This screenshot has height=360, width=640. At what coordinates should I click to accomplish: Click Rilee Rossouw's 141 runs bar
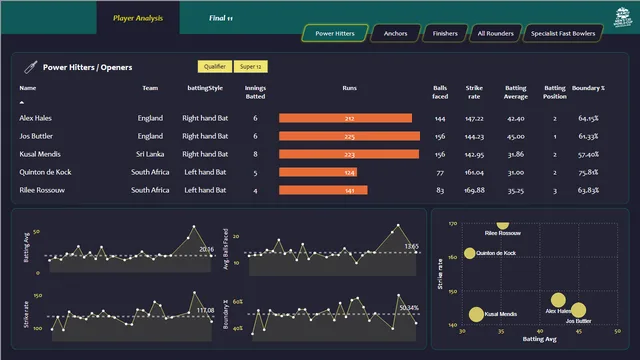tap(323, 190)
